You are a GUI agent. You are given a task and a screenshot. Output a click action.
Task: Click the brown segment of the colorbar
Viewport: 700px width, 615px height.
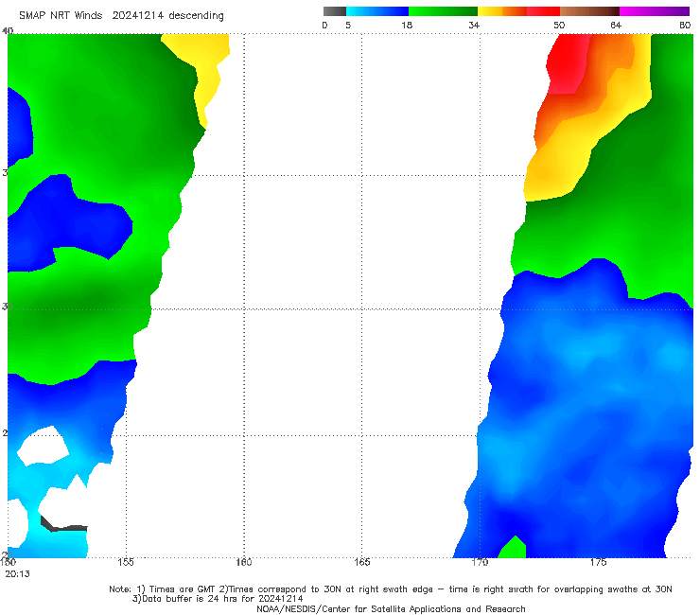click(589, 11)
